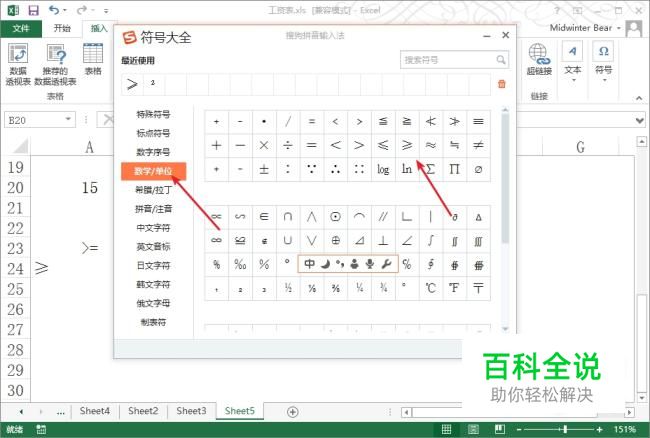Insert the ∫ integral symbol

pyautogui.click(x=431, y=240)
